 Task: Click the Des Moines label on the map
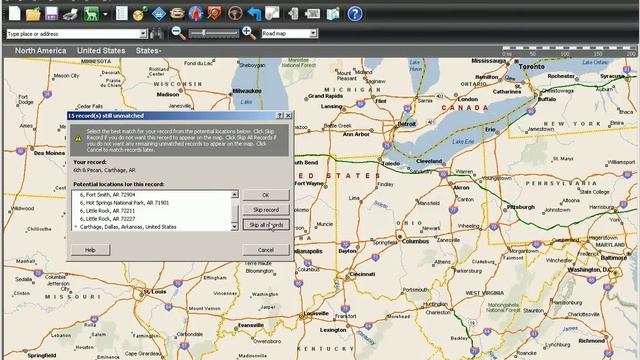click(x=49, y=153)
